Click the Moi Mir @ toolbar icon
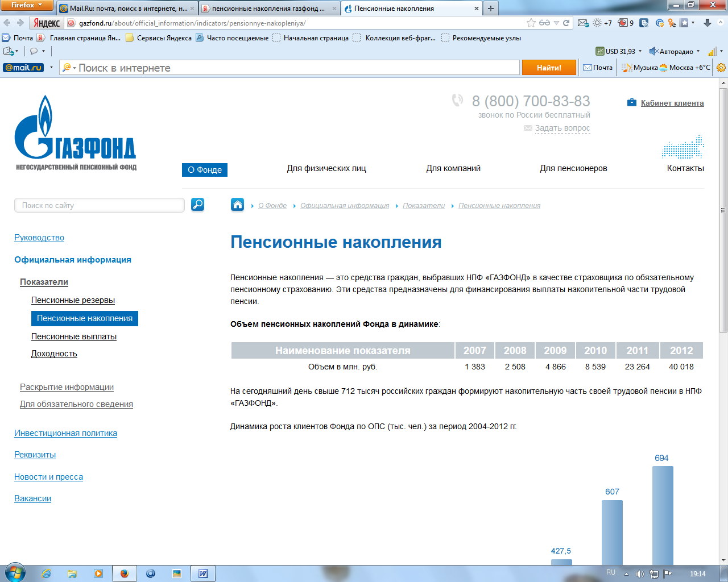The height and width of the screenshot is (582, 728). (660, 23)
